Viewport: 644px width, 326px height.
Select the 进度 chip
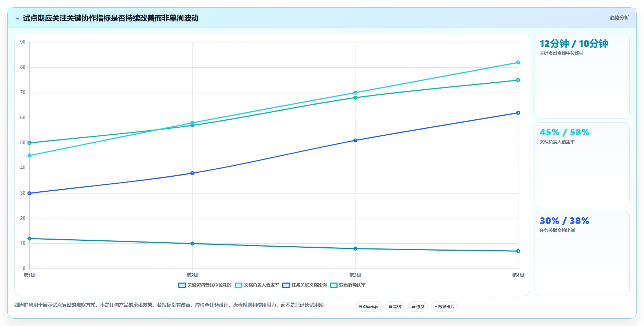tap(418, 307)
